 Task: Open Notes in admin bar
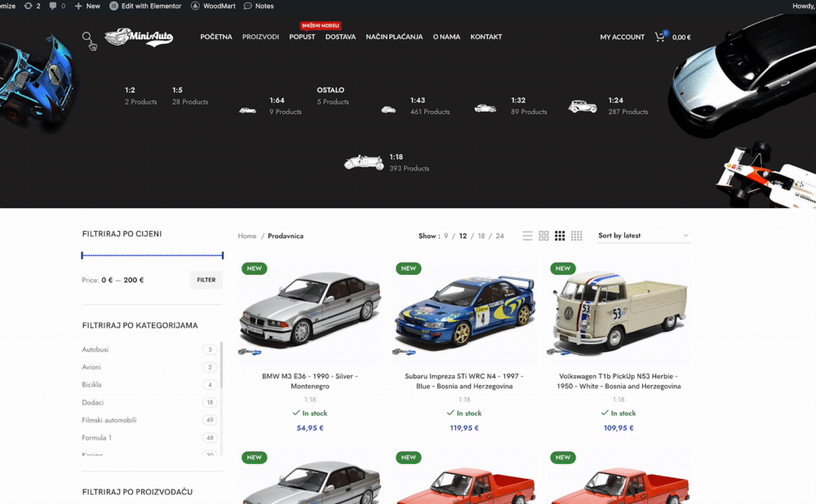tap(259, 6)
